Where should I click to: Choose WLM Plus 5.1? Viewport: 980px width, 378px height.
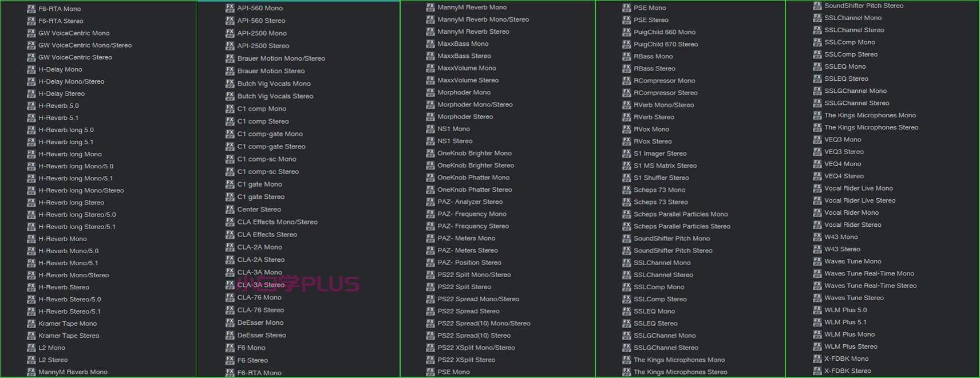pos(845,322)
